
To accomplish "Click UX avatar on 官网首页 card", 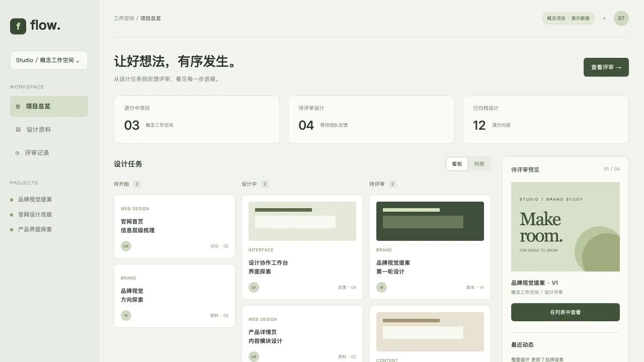I will coord(126,246).
